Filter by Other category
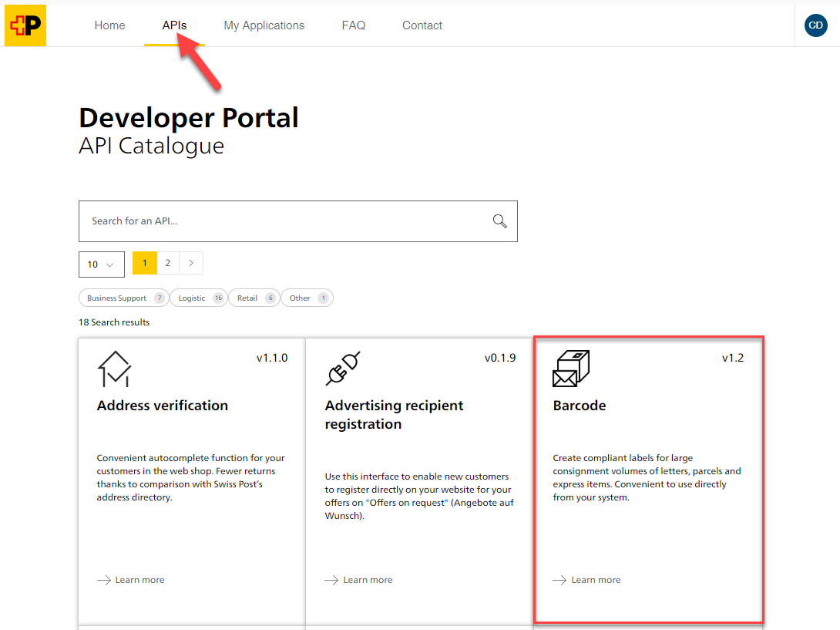This screenshot has height=630, width=840. point(307,298)
